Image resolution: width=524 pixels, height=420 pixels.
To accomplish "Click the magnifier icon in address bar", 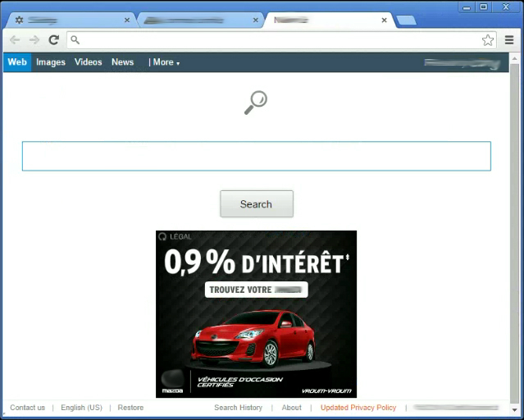I will (75, 40).
